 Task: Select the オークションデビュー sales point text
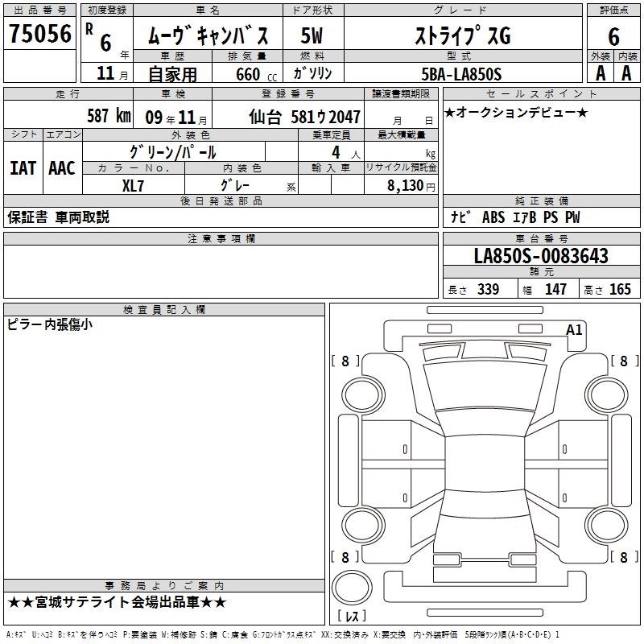point(516,112)
